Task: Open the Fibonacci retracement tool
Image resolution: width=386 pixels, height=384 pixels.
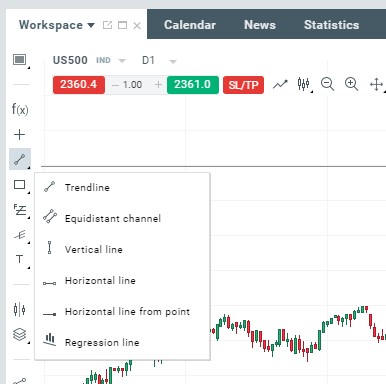Action: click(x=20, y=210)
